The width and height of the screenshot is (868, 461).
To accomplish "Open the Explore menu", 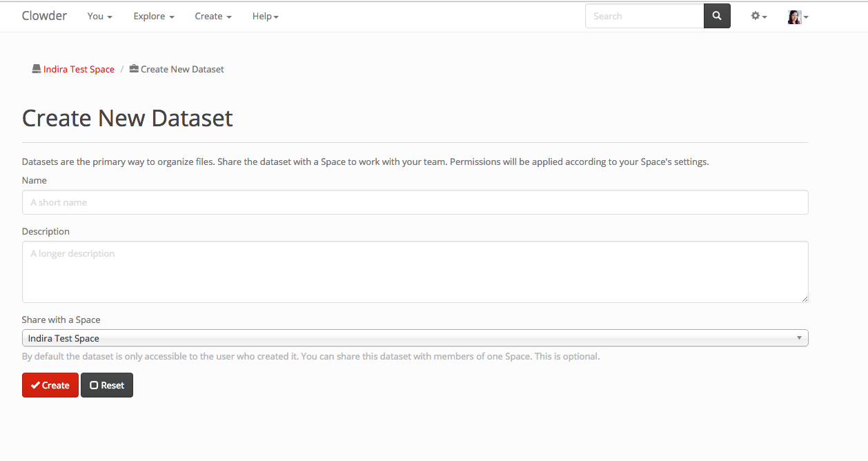I will pyautogui.click(x=153, y=16).
